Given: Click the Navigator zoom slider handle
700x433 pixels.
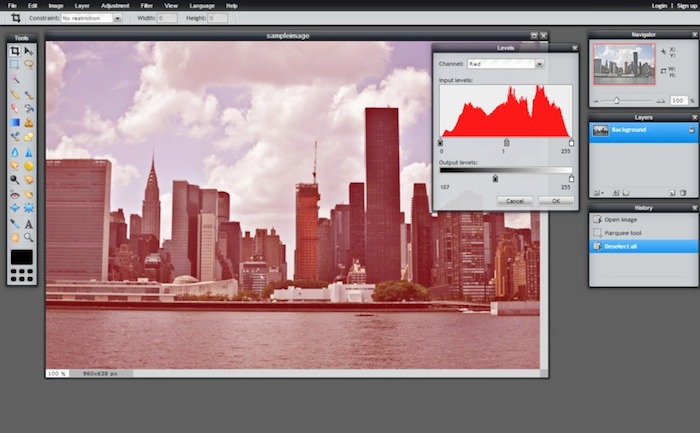Looking at the screenshot, I should click(x=616, y=100).
